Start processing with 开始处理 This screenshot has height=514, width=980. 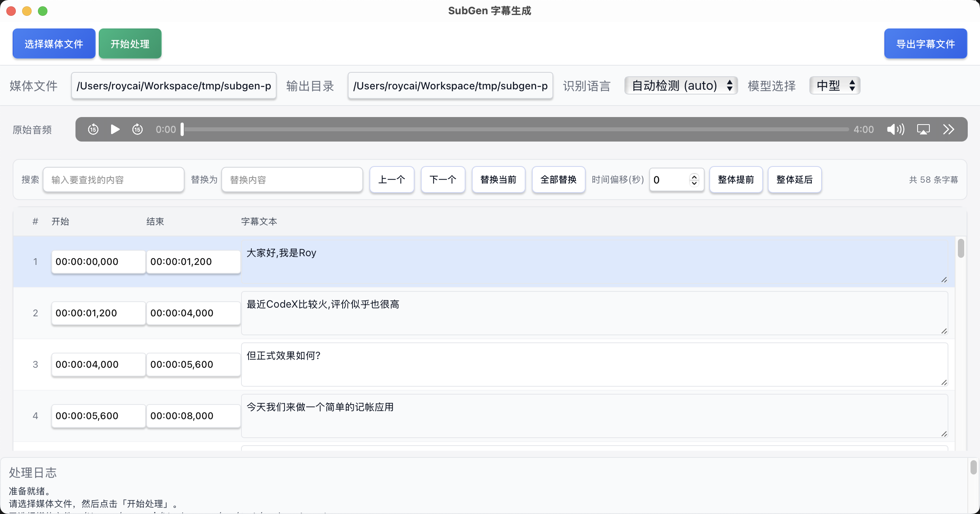(130, 43)
